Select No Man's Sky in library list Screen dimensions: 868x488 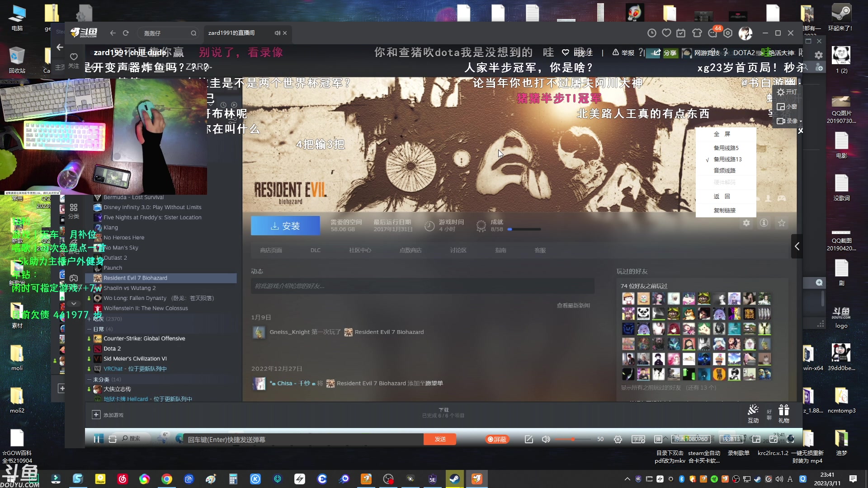click(x=121, y=248)
